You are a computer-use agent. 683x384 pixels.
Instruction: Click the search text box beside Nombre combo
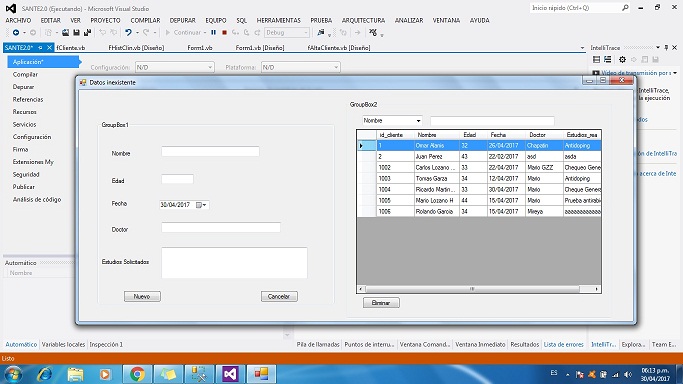click(x=492, y=121)
